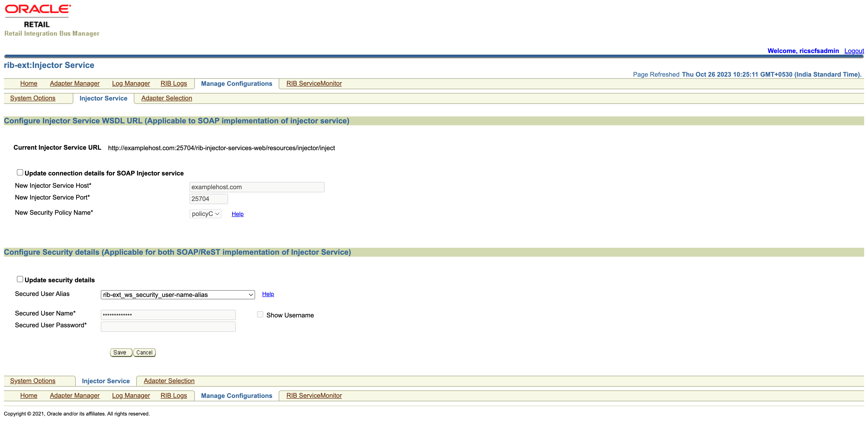
Task: Click the Adapter Manager icon
Action: 75,83
